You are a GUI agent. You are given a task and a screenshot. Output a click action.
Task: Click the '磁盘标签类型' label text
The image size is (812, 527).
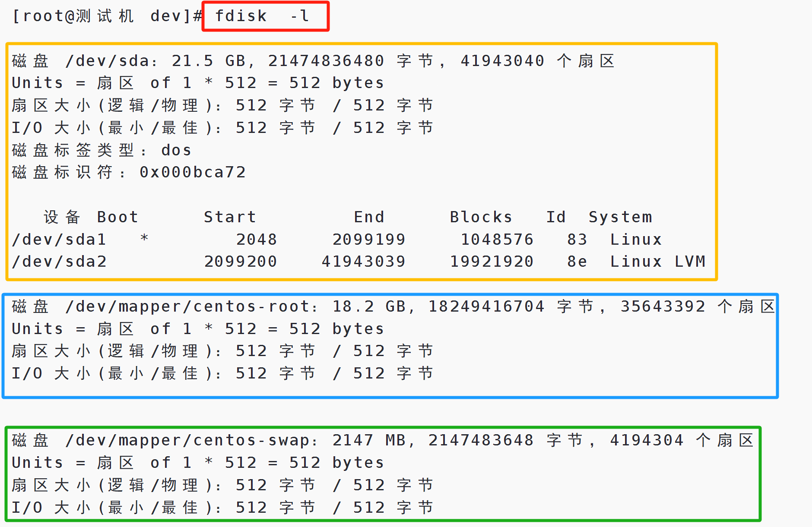(73, 151)
